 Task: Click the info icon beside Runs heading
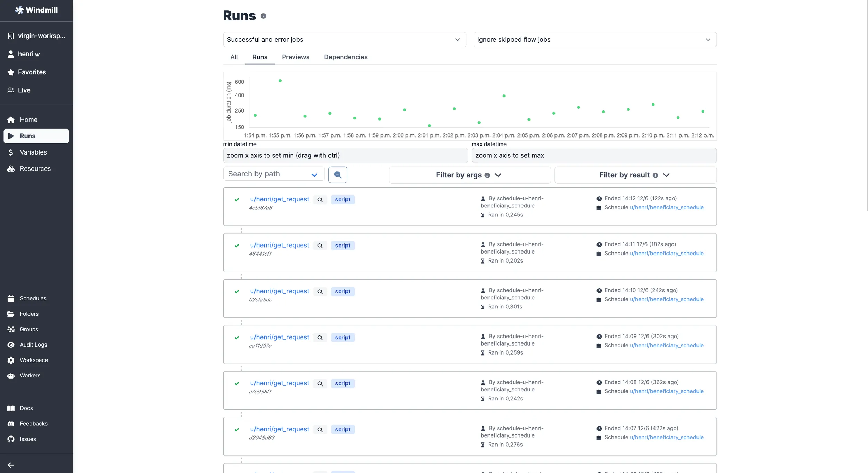tap(264, 16)
